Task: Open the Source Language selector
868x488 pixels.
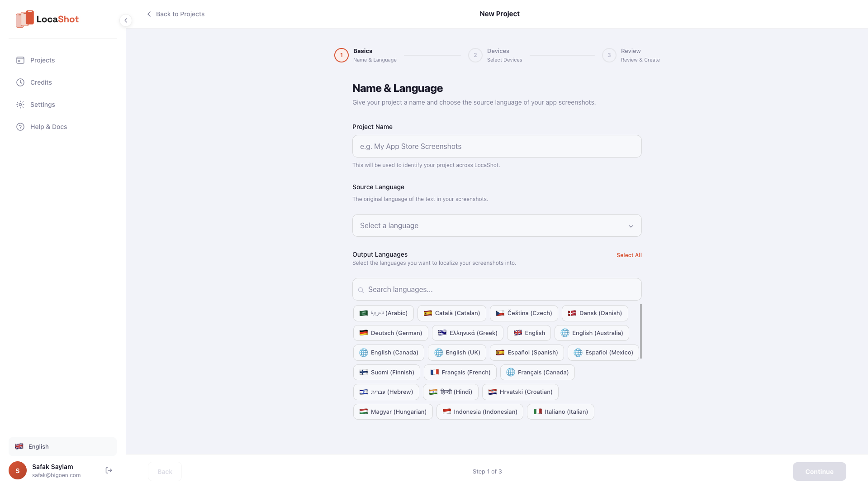Action: (496, 225)
